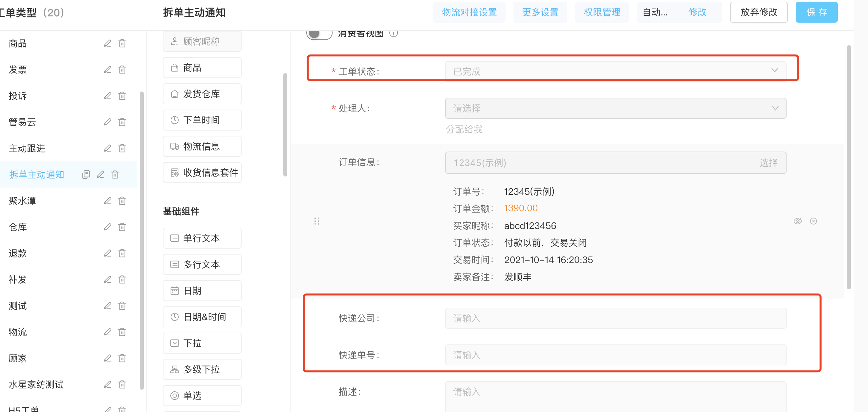Add the 商品 component
This screenshot has height=412, width=868.
[202, 68]
